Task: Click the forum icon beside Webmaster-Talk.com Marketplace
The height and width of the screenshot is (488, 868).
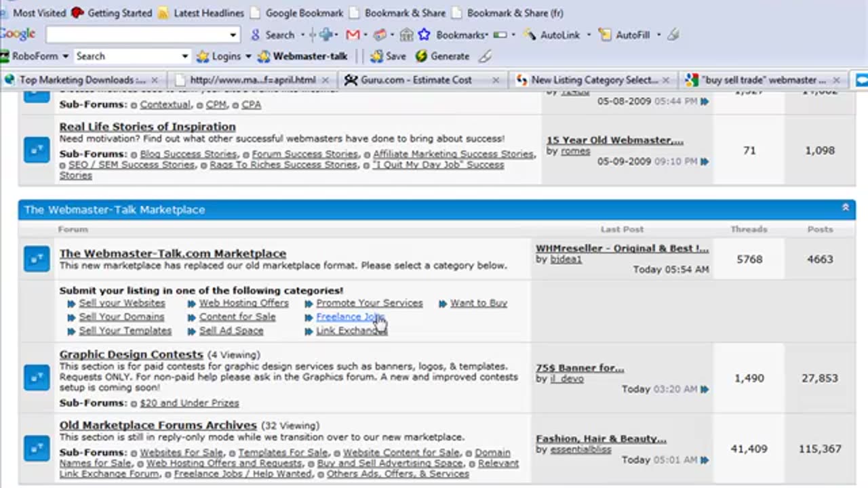Action: click(x=37, y=259)
